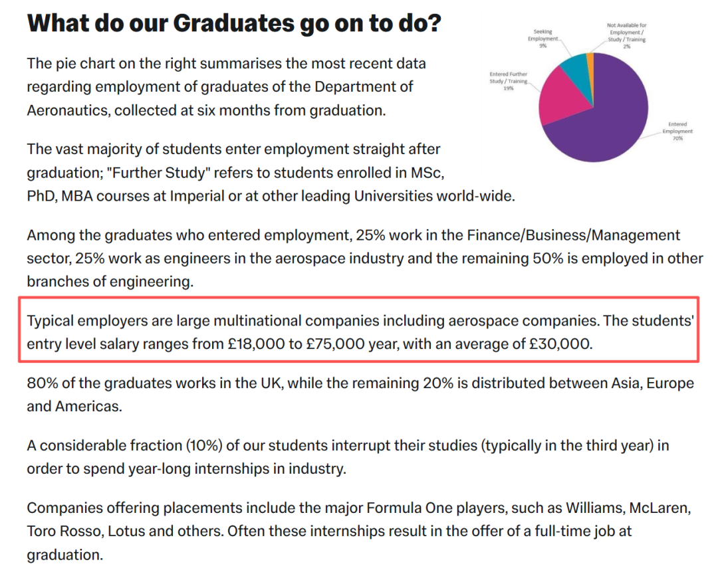Click the sentence about 80% working in UK

point(360,395)
